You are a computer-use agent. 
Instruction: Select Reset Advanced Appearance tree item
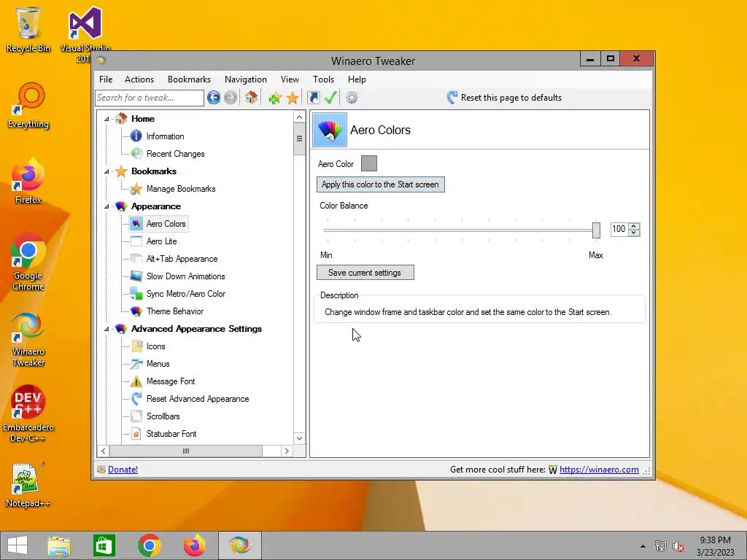pos(198,399)
